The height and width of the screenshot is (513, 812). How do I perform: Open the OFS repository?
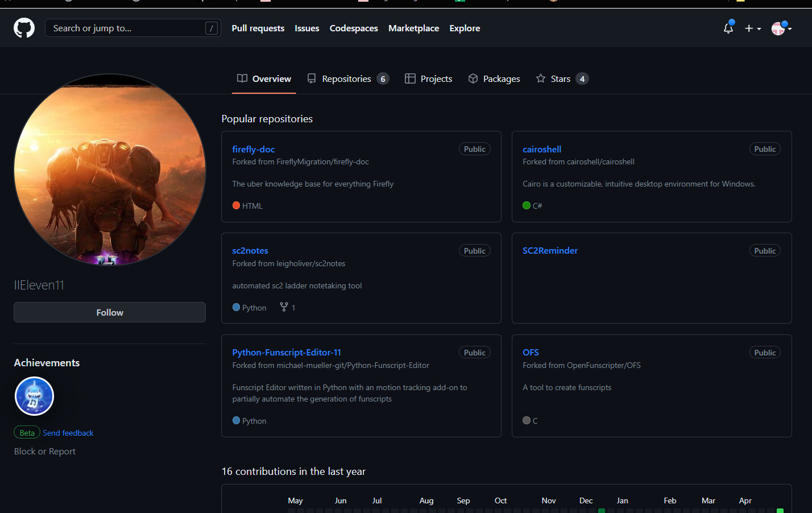coord(531,352)
